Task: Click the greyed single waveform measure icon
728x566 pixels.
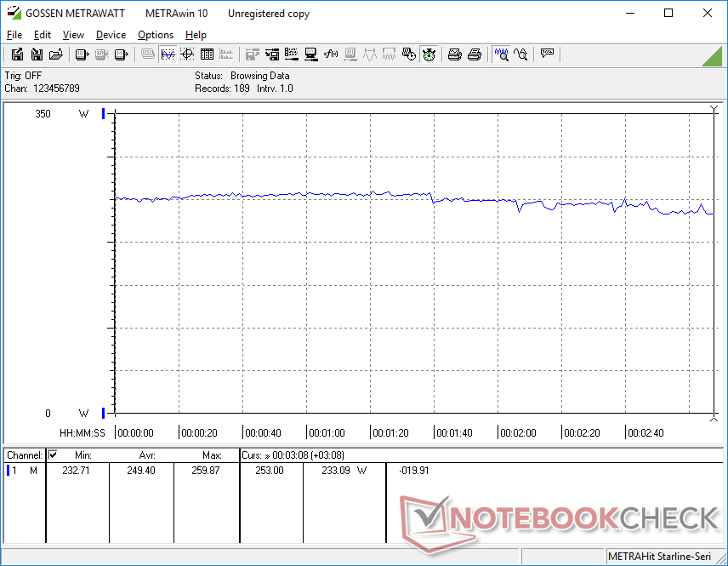Action: click(x=370, y=54)
